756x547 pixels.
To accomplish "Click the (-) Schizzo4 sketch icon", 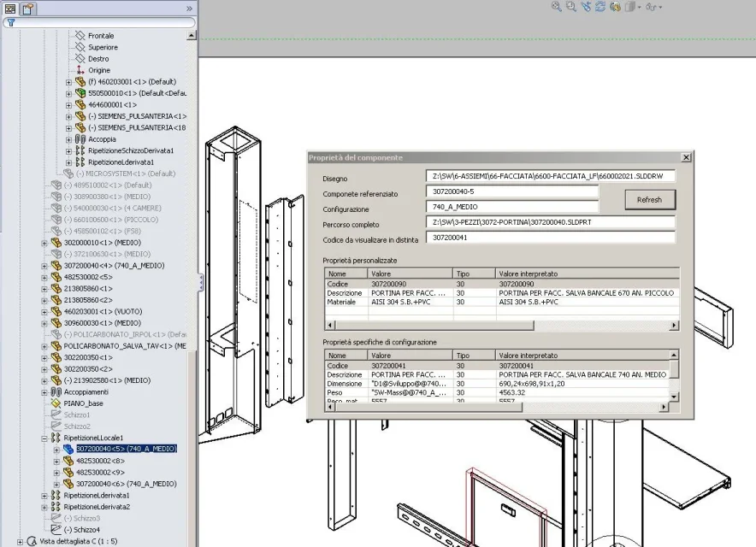I will pyautogui.click(x=56, y=530).
